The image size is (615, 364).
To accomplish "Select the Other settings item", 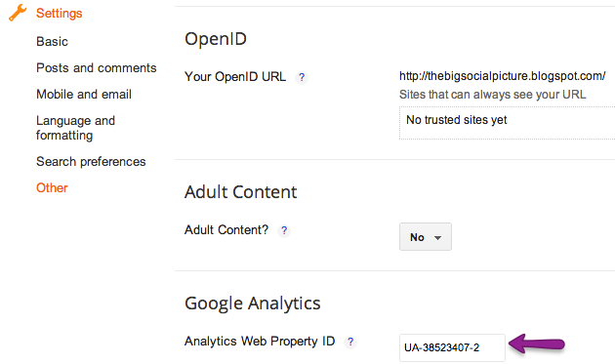I will pos(52,188).
